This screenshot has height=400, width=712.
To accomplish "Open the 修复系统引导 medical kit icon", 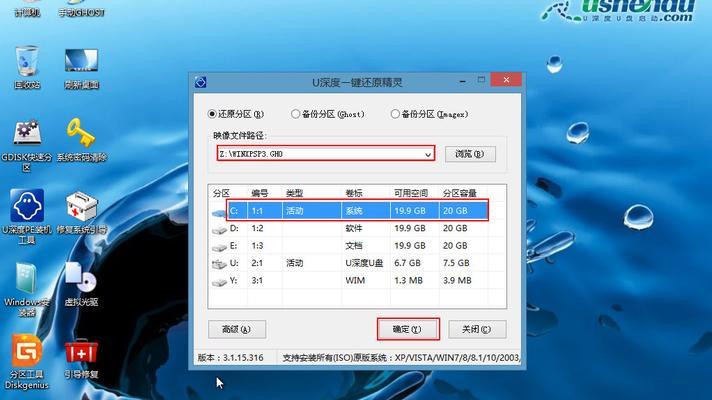I will (80, 207).
